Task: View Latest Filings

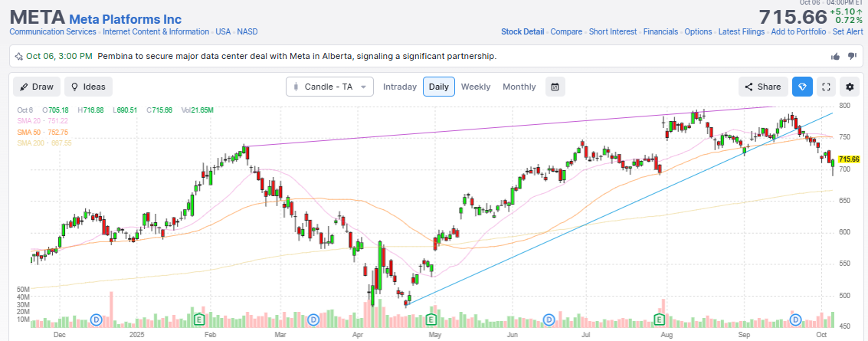Action: [x=742, y=32]
